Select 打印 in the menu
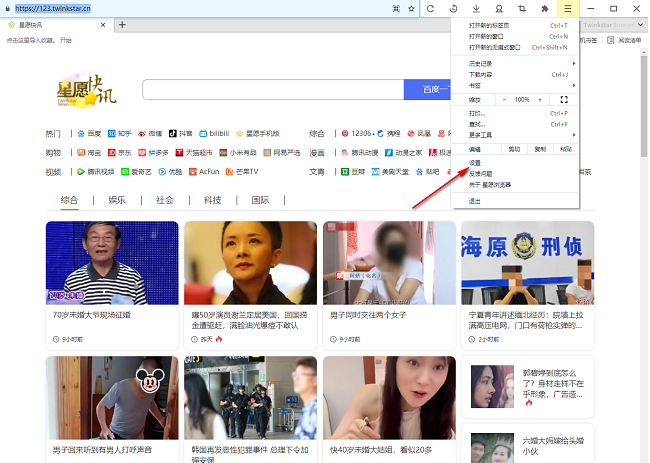The height and width of the screenshot is (463, 650). 515,113
